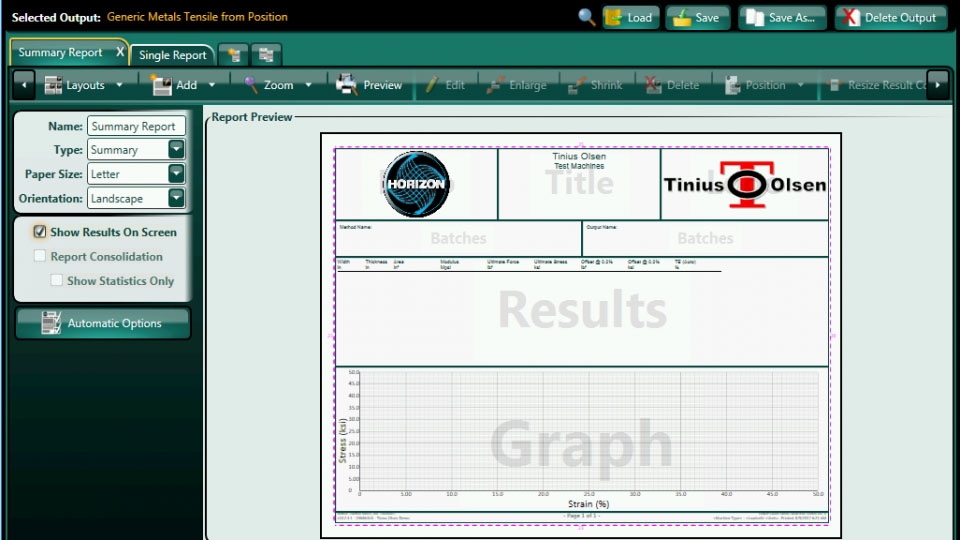Expand the Zoom dropdown arrow

pyautogui.click(x=309, y=85)
